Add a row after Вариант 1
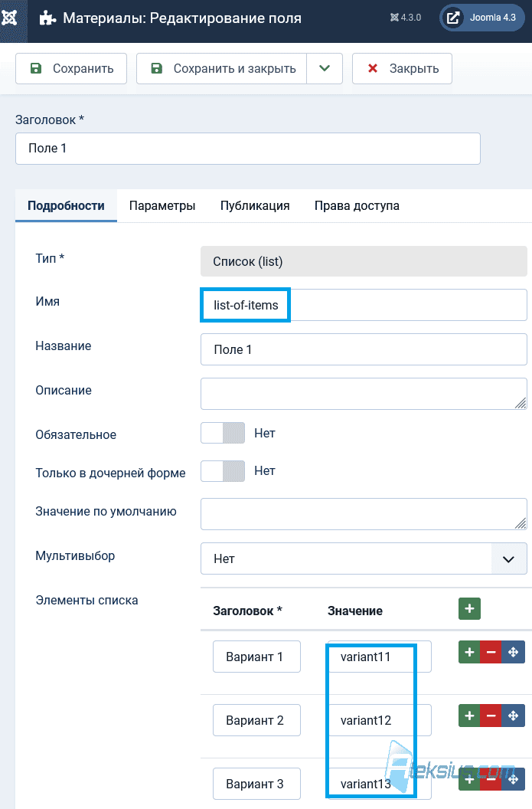 tap(470, 652)
